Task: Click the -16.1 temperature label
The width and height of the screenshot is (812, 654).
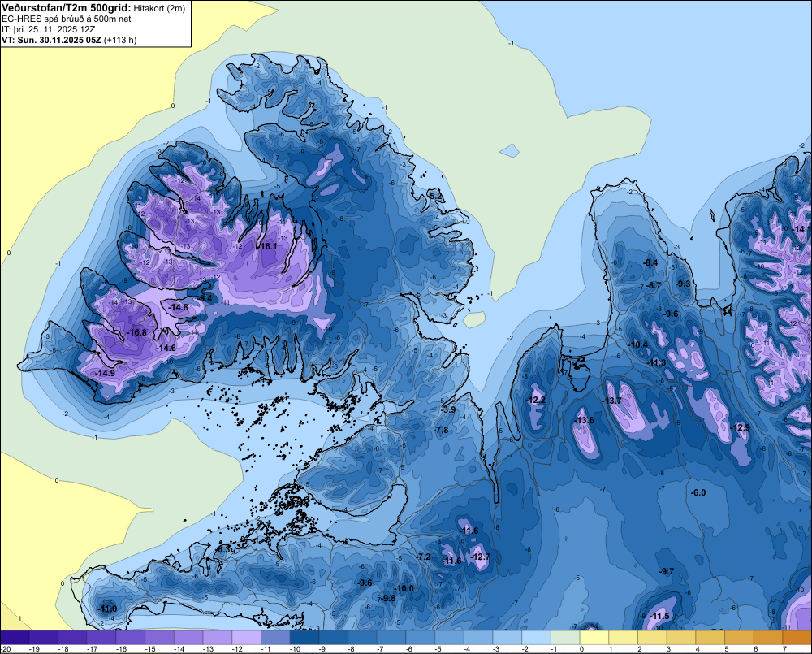Action: tap(267, 247)
